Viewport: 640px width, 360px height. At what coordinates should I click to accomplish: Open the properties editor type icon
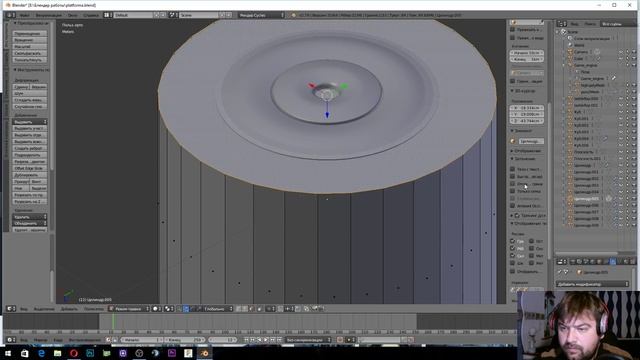562,261
